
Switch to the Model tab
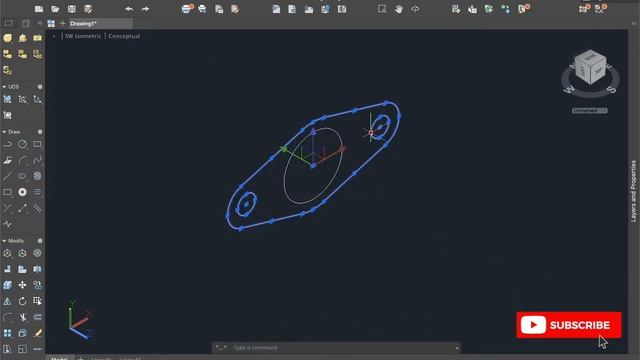point(59,358)
